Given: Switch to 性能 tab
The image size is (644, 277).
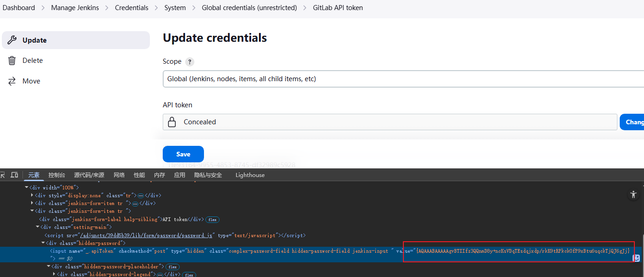Looking at the screenshot, I should click(139, 175).
